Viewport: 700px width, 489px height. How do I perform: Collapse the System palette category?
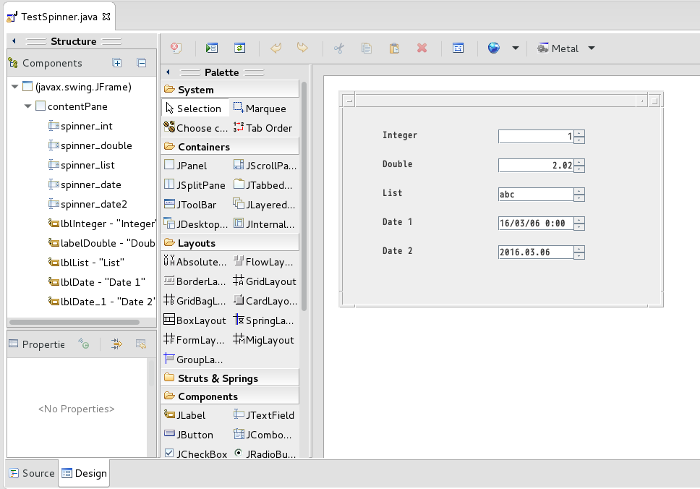click(x=230, y=89)
